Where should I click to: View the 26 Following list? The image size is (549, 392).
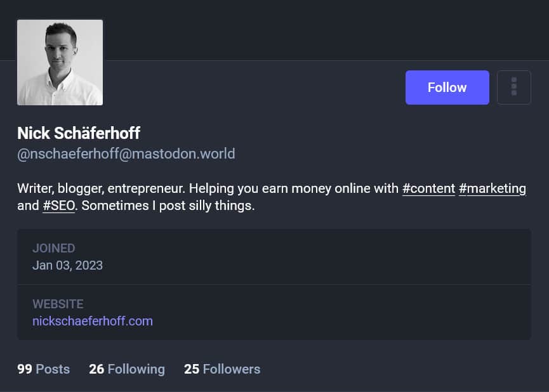[x=126, y=369]
